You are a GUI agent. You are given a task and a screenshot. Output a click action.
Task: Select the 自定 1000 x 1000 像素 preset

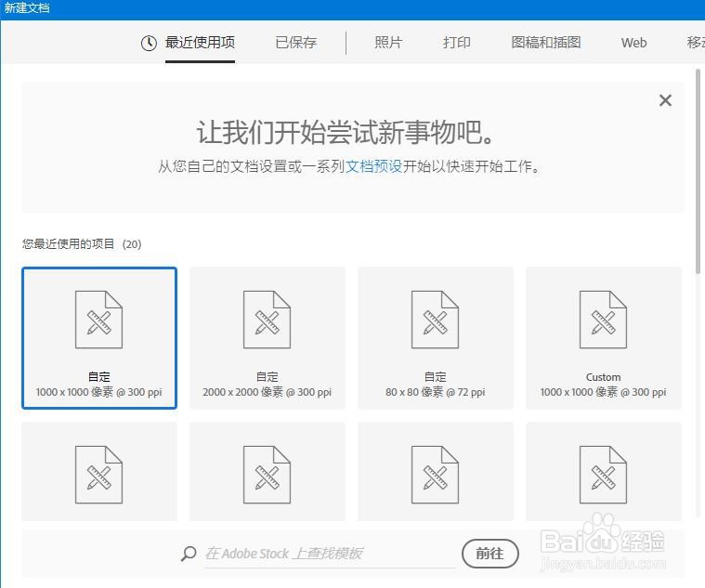pyautogui.click(x=99, y=338)
